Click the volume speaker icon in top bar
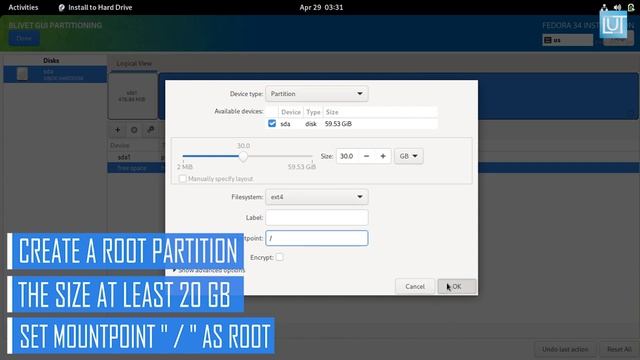The width and height of the screenshot is (640, 360). click(618, 7)
